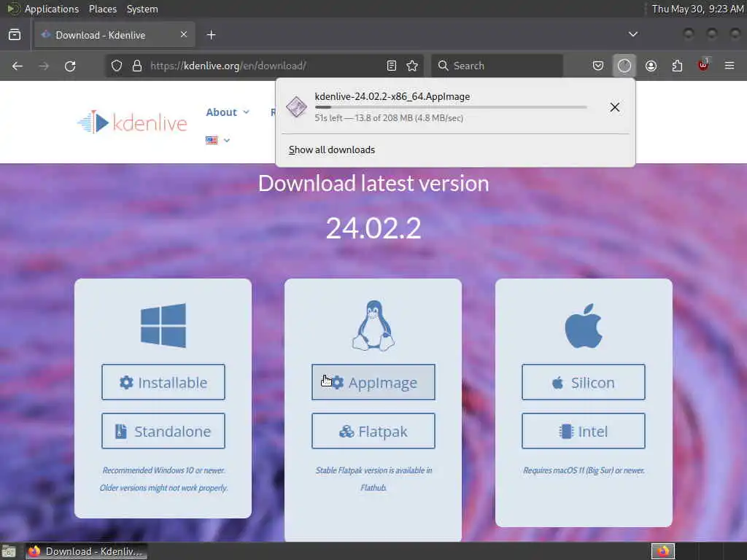The width and height of the screenshot is (747, 560).
Task: Click the Firefox taskbar entry Download - Kdenliv...
Action: coord(86,551)
